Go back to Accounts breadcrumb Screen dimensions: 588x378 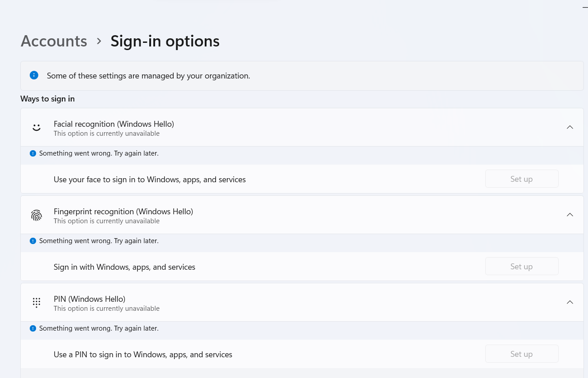click(54, 41)
